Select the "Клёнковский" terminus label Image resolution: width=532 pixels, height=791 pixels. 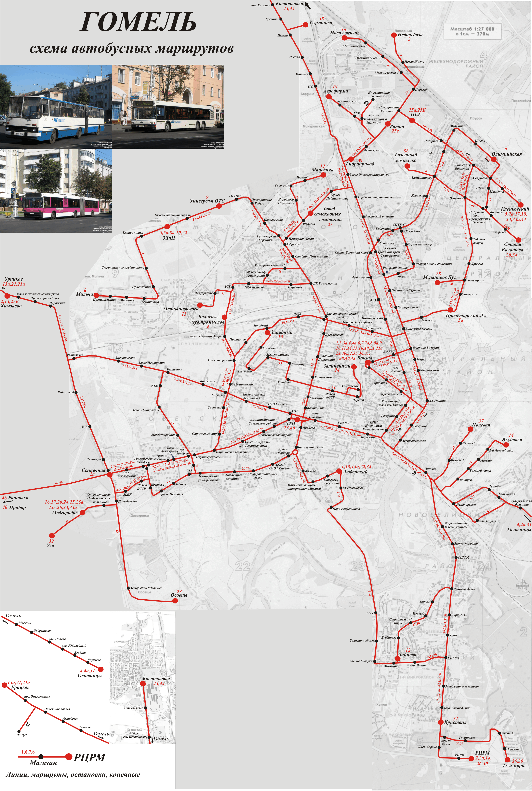click(515, 209)
